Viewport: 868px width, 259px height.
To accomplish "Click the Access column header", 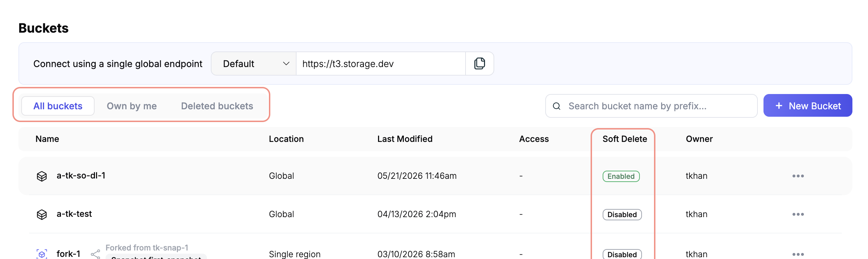I will (534, 139).
